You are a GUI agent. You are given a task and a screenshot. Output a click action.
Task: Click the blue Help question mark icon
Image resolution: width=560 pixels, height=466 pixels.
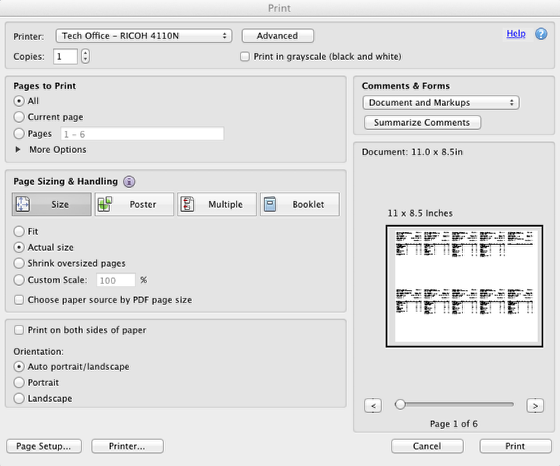coord(541,34)
